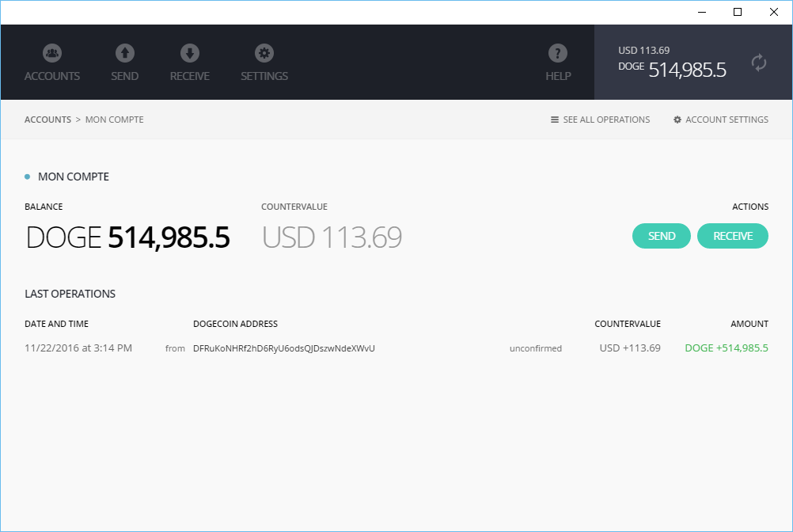Maximize the wallet window

[x=738, y=12]
